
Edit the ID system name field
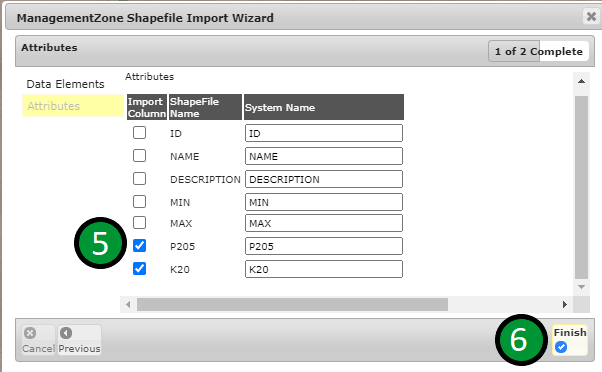(324, 133)
